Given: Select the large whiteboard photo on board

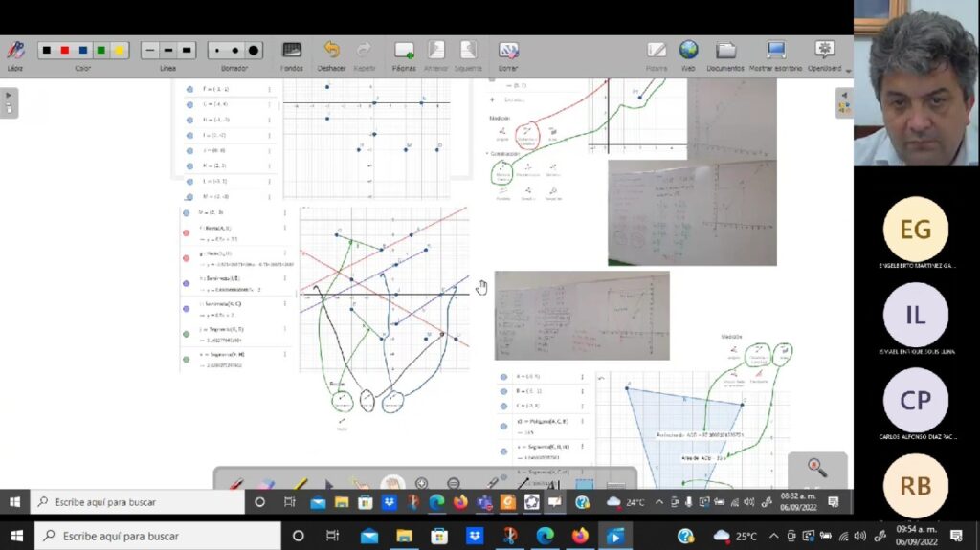Looking at the screenshot, I should pos(693,212).
